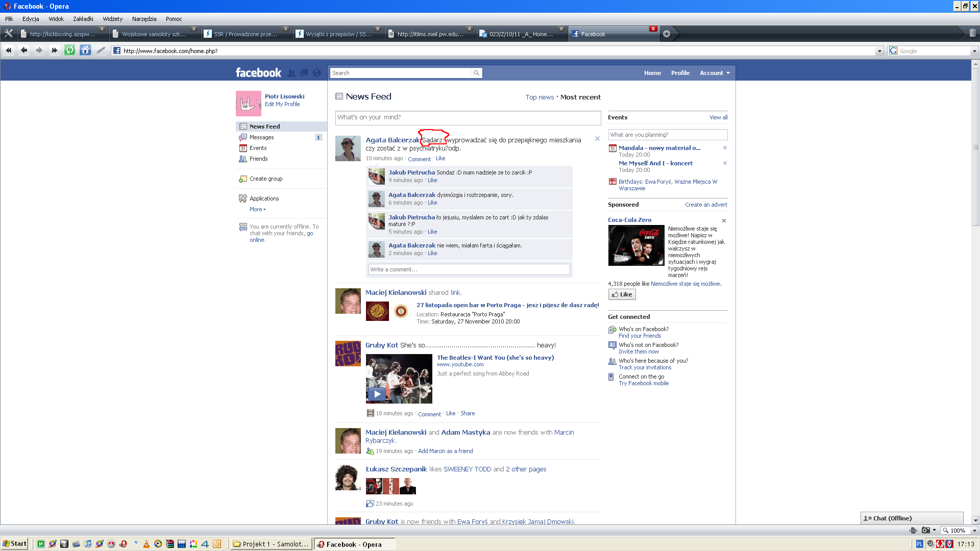Viewport: 980px width, 551px height.
Task: Open the Plik menu
Action: (x=9, y=19)
